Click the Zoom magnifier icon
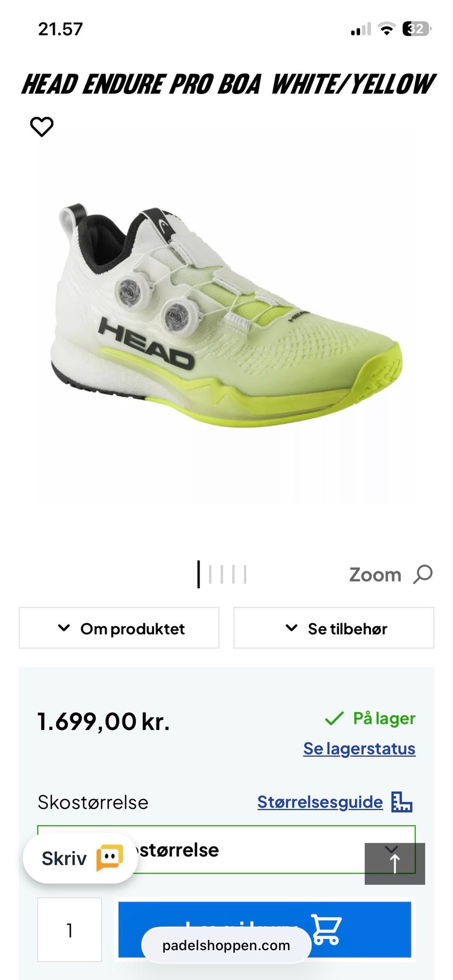Screen dimensions: 453x980 (423, 574)
